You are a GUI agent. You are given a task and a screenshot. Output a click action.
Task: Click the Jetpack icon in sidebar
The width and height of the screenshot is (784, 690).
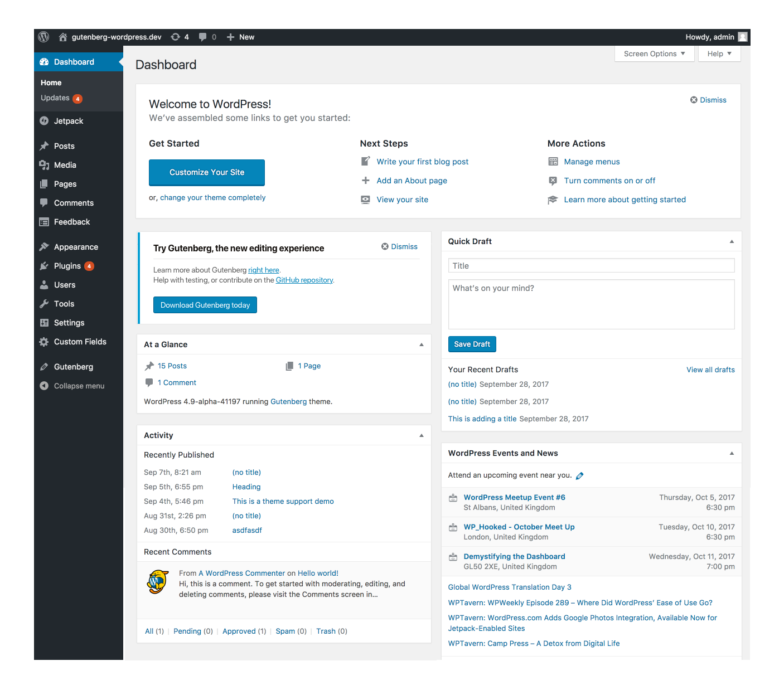pos(44,121)
